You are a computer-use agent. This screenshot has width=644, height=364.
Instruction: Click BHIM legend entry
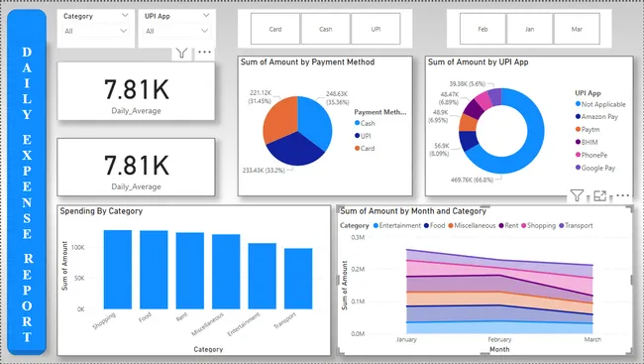tap(587, 142)
